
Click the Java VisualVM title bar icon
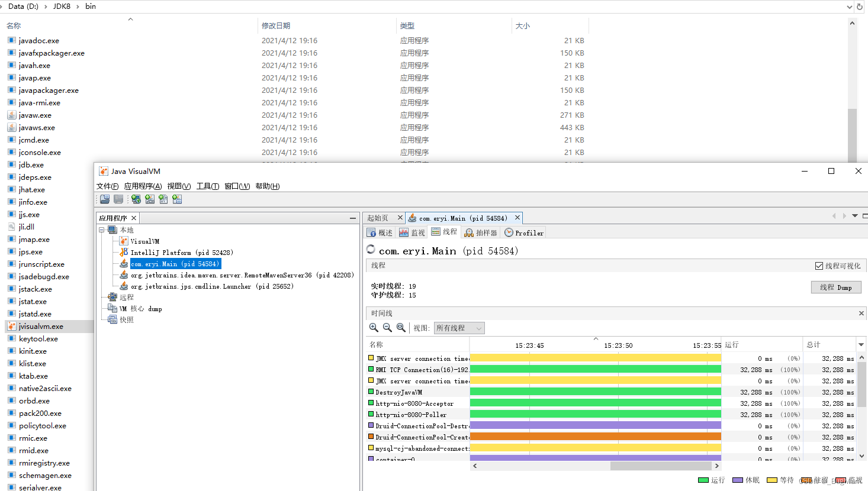pos(104,171)
